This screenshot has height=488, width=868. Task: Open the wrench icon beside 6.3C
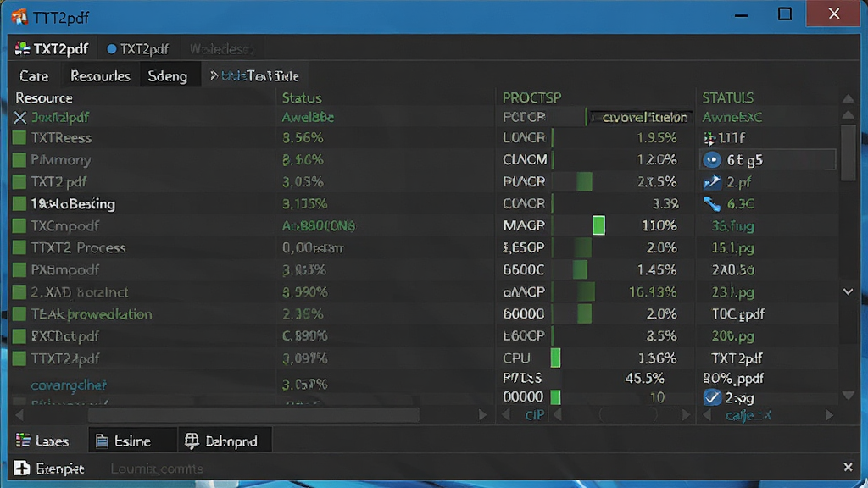(x=712, y=203)
